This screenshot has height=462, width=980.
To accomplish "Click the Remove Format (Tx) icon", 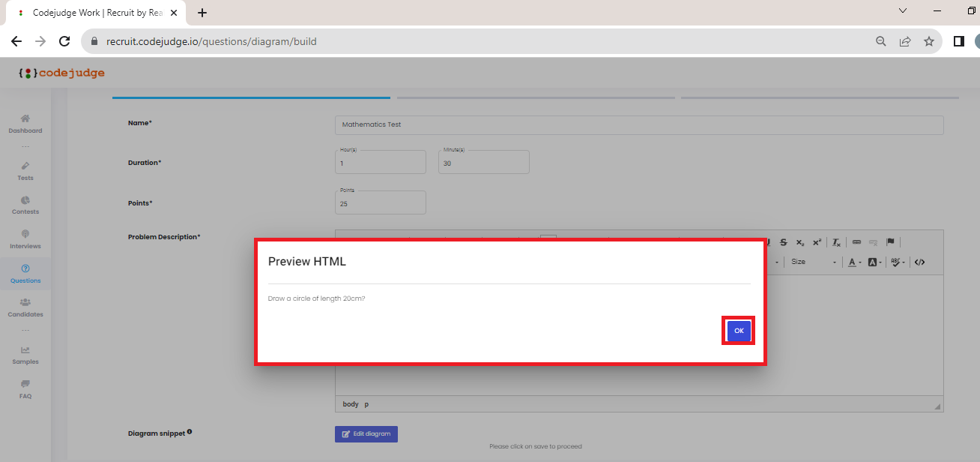I will (x=835, y=241).
